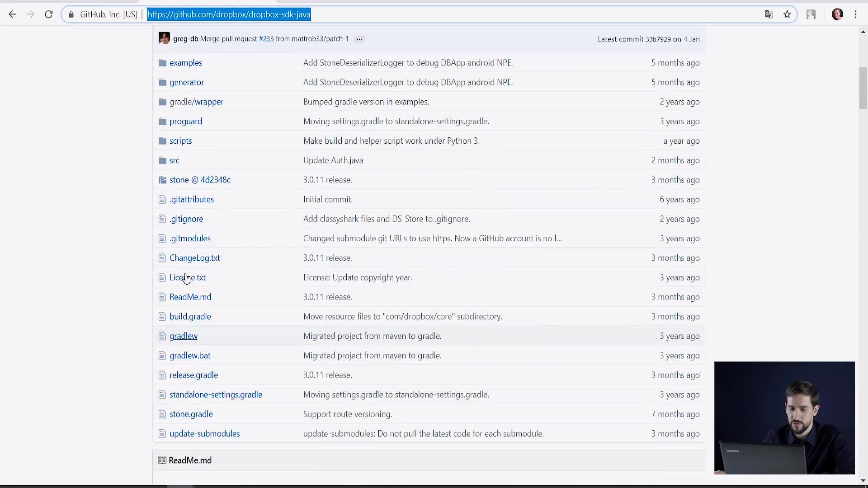Viewport: 868px width, 488px height.
Task: Click the browser extension icon
Action: (x=811, y=14)
